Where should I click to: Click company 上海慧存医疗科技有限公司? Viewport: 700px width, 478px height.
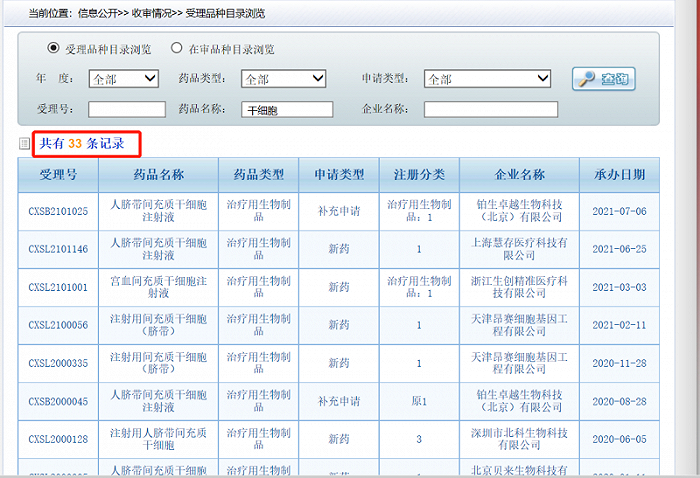[519, 249]
